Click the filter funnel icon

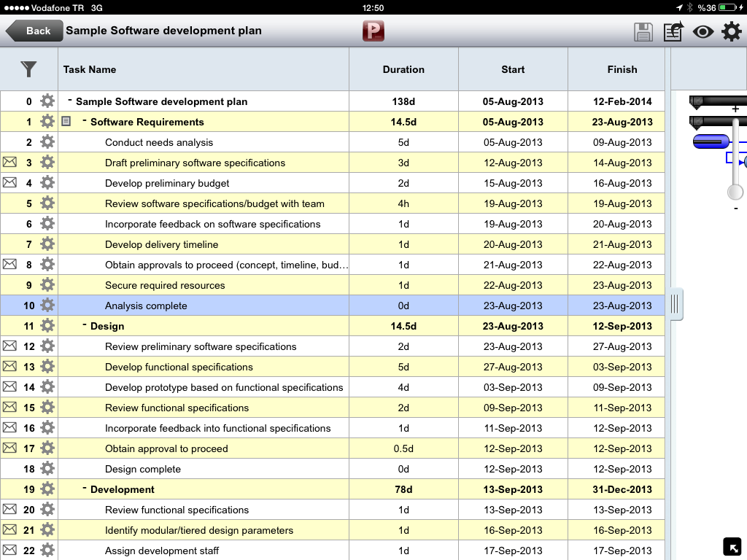(28, 69)
